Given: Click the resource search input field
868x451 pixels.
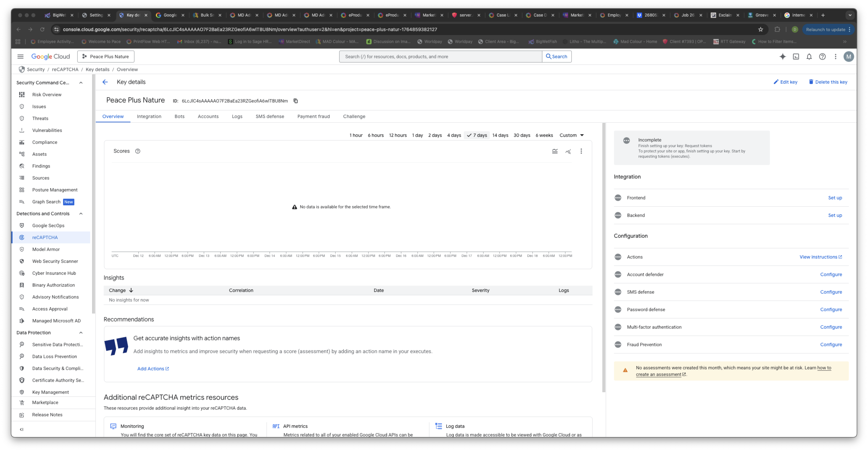Looking at the screenshot, I should [x=440, y=57].
